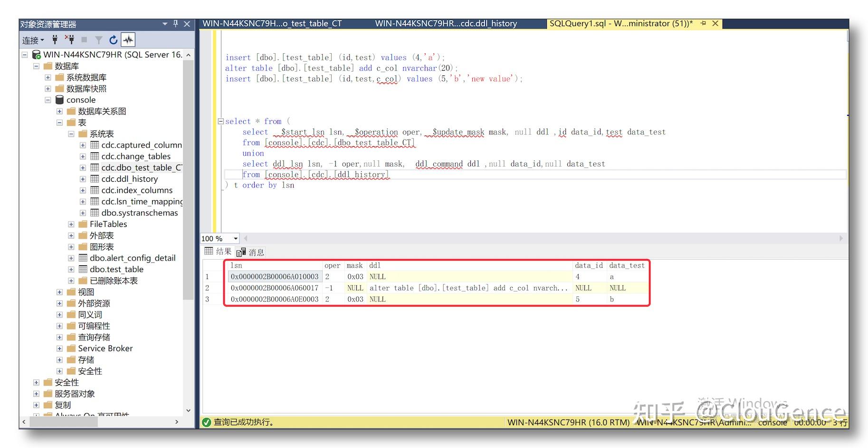
Task: Select row 2 in the results grid
Action: coord(208,288)
